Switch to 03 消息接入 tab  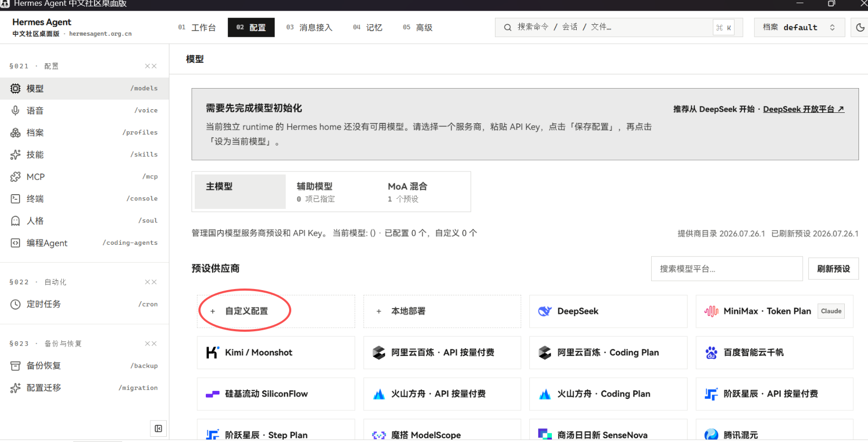click(309, 27)
